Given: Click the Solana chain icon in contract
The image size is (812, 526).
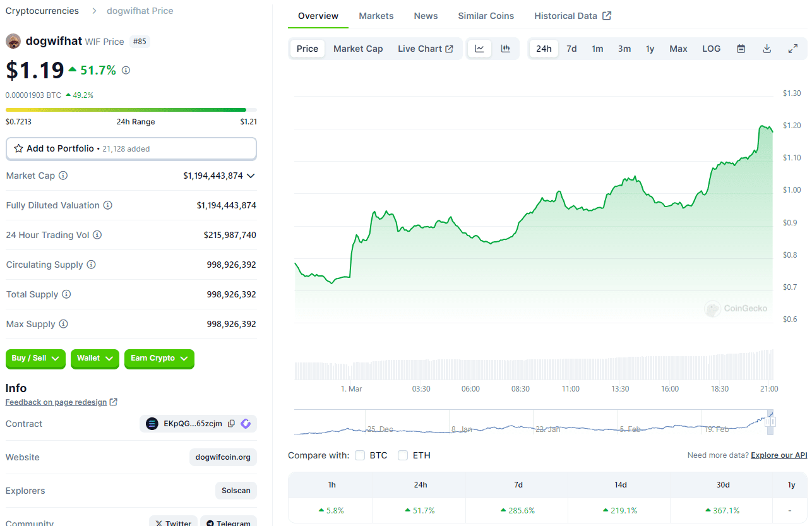Looking at the screenshot, I should point(152,424).
